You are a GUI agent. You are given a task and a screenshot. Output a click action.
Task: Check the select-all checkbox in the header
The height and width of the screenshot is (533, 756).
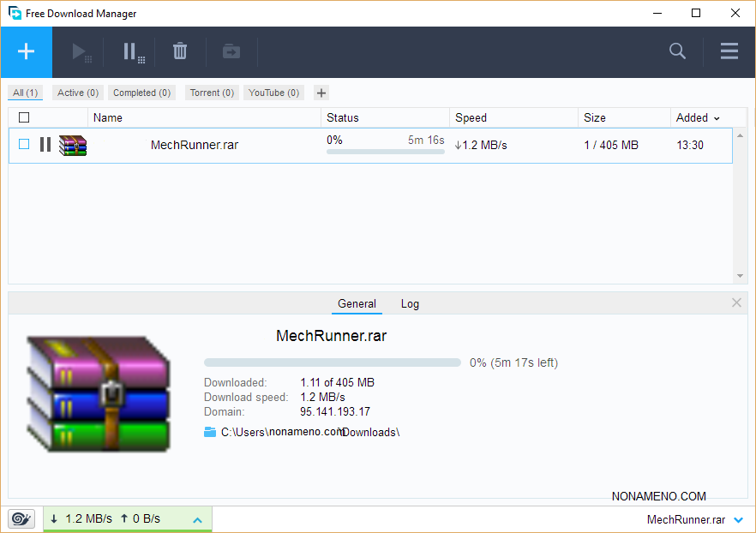coord(24,118)
